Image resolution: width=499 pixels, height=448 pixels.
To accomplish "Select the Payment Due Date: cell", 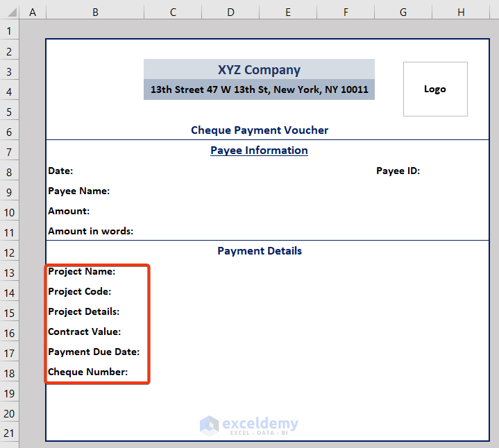I will (x=95, y=352).
